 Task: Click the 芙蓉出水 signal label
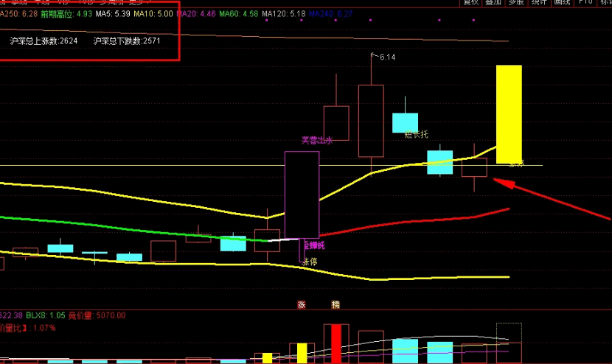tap(317, 141)
